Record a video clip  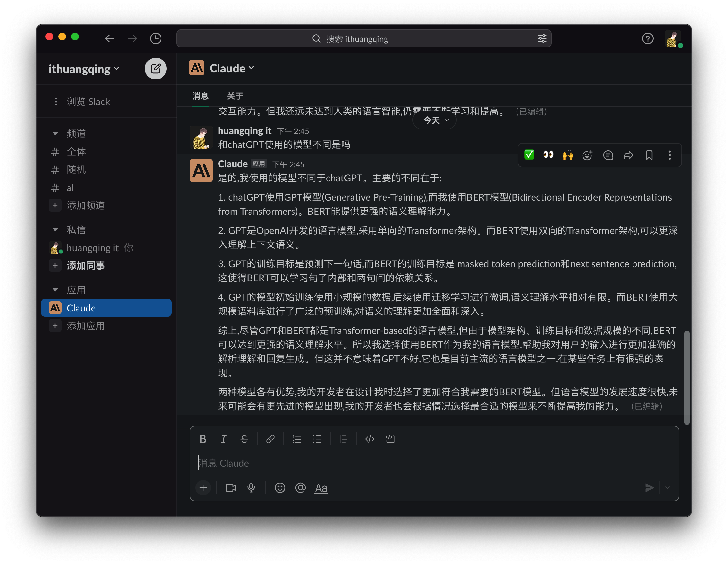[231, 488]
